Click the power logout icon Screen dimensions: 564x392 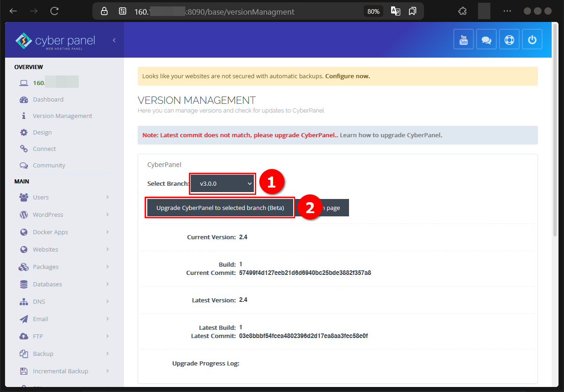(532, 39)
